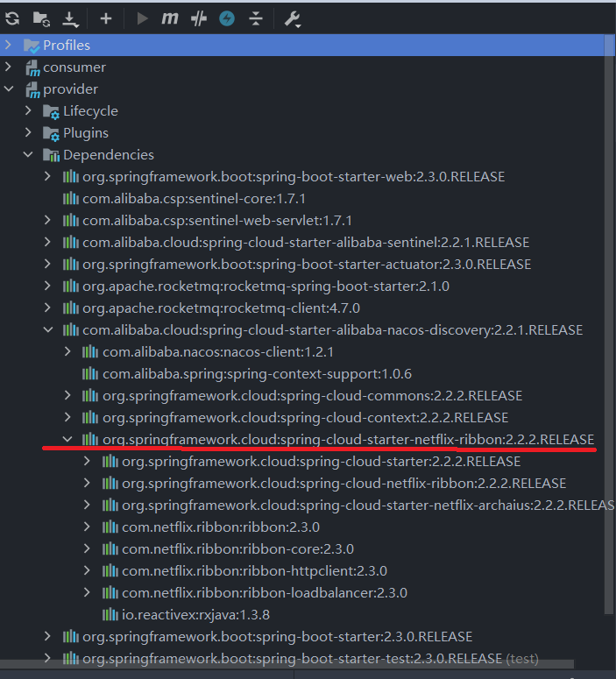This screenshot has width=616, height=679.
Task: Expand spring-cloud-starter:2.2.2.RELEASE dependency
Action: coord(87,461)
